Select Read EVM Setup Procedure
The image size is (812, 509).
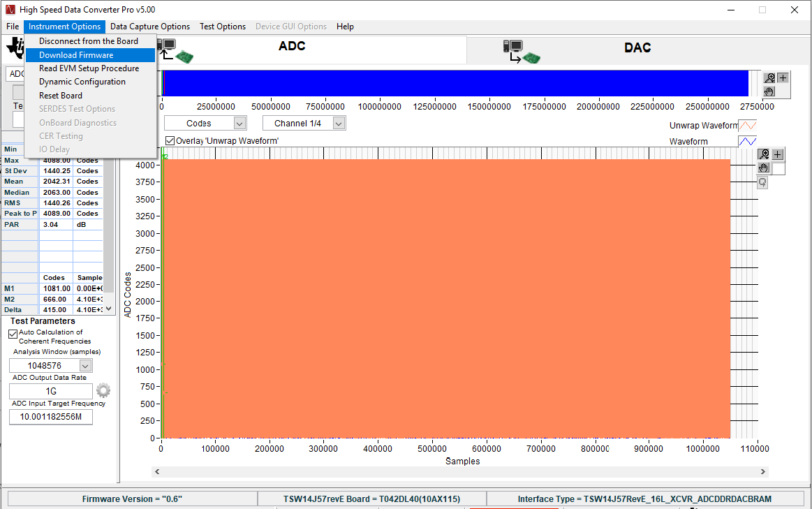90,68
